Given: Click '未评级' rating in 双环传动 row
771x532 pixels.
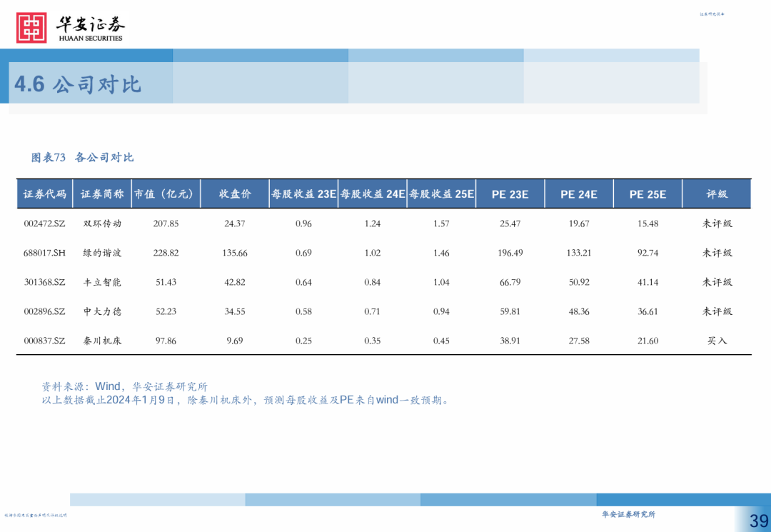Looking at the screenshot, I should click(717, 224).
